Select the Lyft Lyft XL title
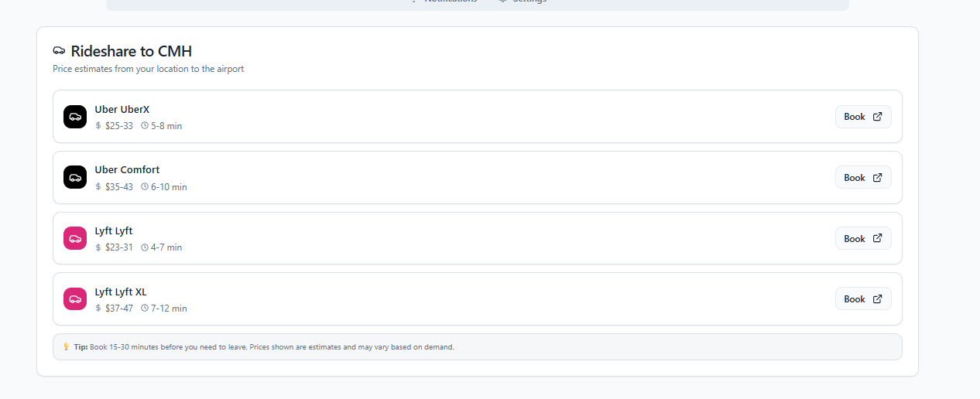 point(121,292)
